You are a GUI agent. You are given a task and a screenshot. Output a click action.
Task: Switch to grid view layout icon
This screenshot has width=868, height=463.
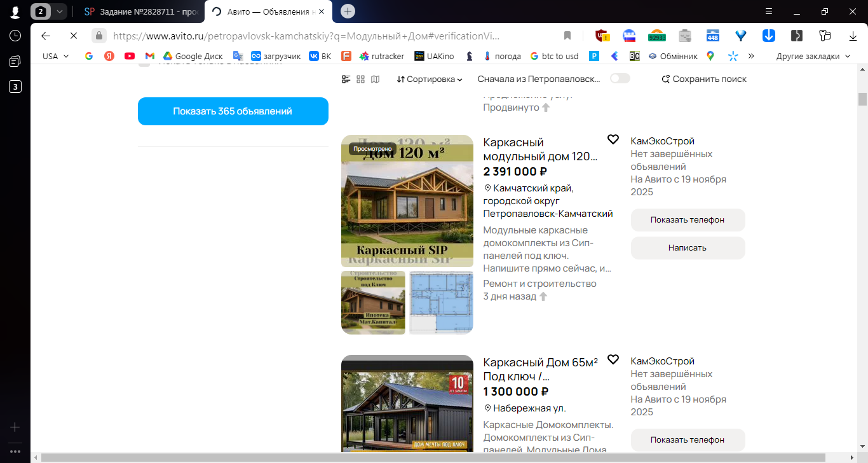tap(361, 79)
